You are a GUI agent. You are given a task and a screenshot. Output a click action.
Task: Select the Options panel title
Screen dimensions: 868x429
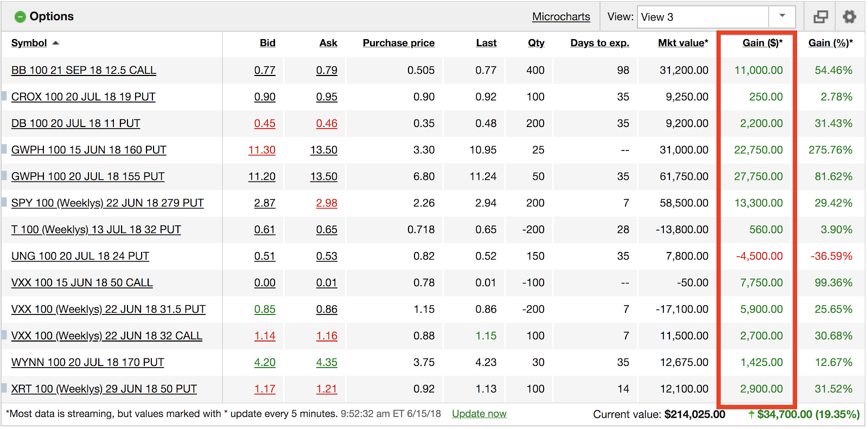(x=52, y=16)
